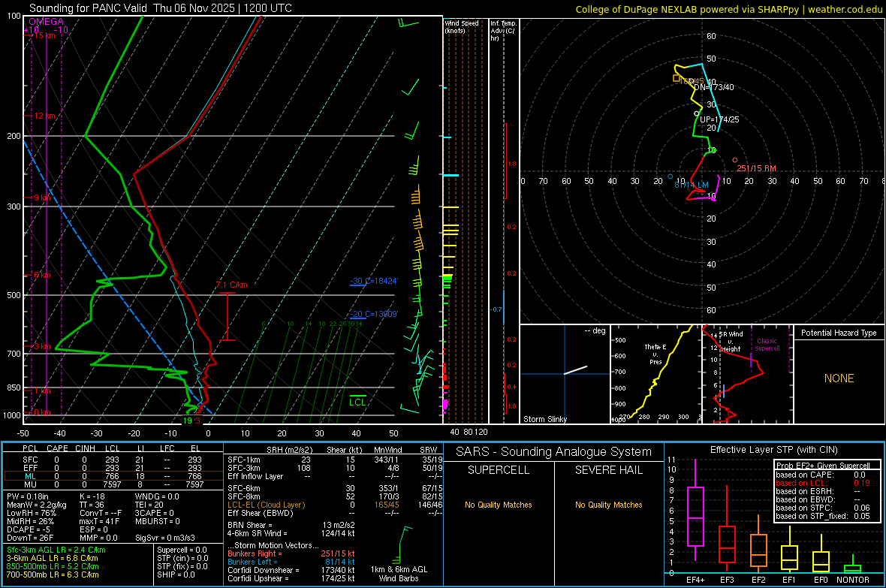Click the 'SFC-1km' kinematics row label
The height and width of the screenshot is (588, 886).
[243, 460]
